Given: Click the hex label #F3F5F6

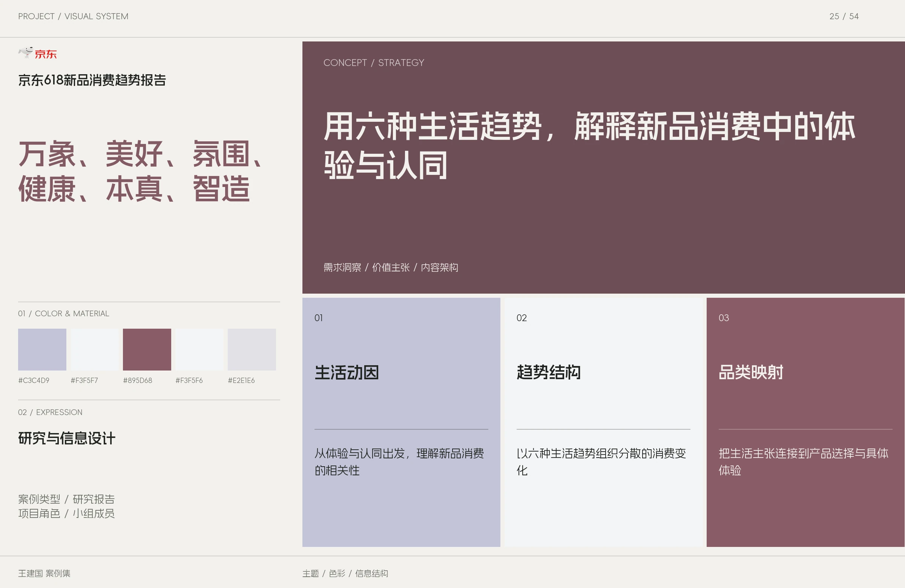Looking at the screenshot, I should click(189, 380).
